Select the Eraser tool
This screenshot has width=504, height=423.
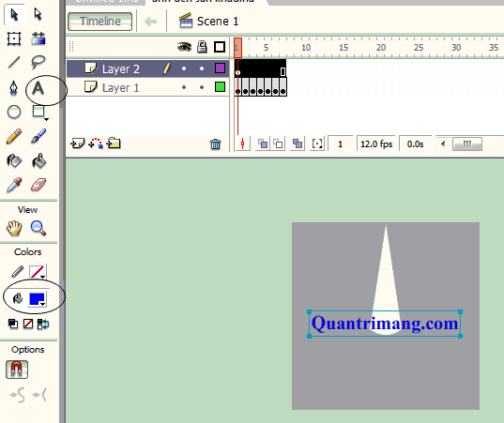point(38,185)
